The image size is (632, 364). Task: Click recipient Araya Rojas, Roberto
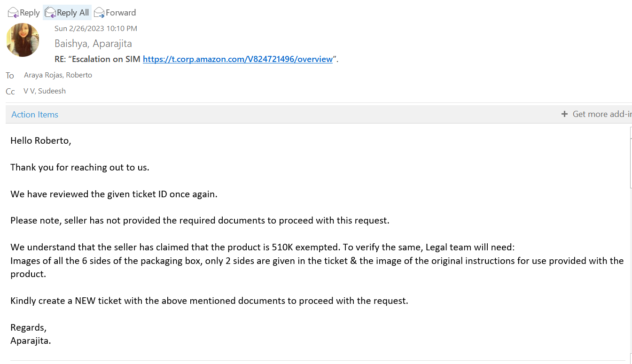[x=58, y=75]
